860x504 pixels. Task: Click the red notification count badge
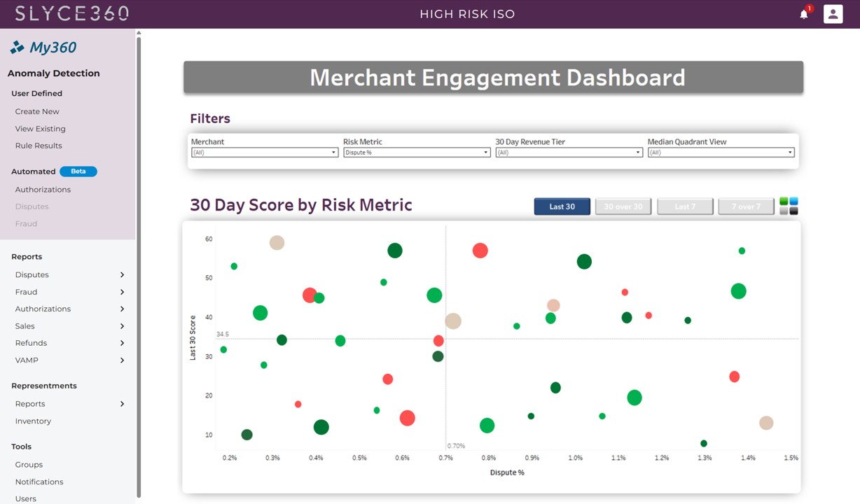click(x=809, y=8)
